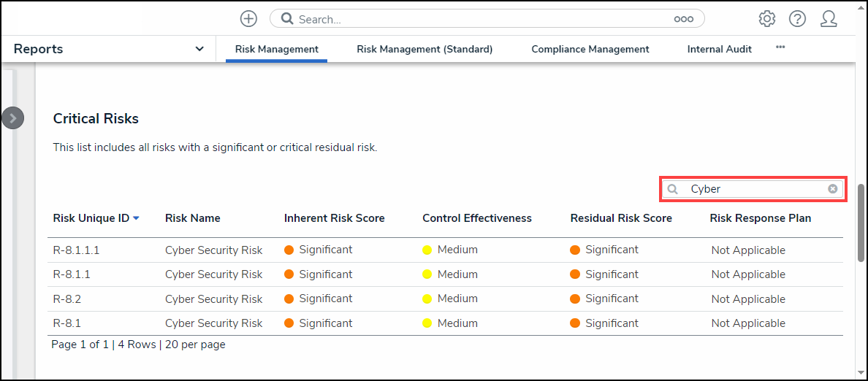Sort by Risk Unique ID arrow
The height and width of the screenshot is (381, 868).
tap(137, 218)
